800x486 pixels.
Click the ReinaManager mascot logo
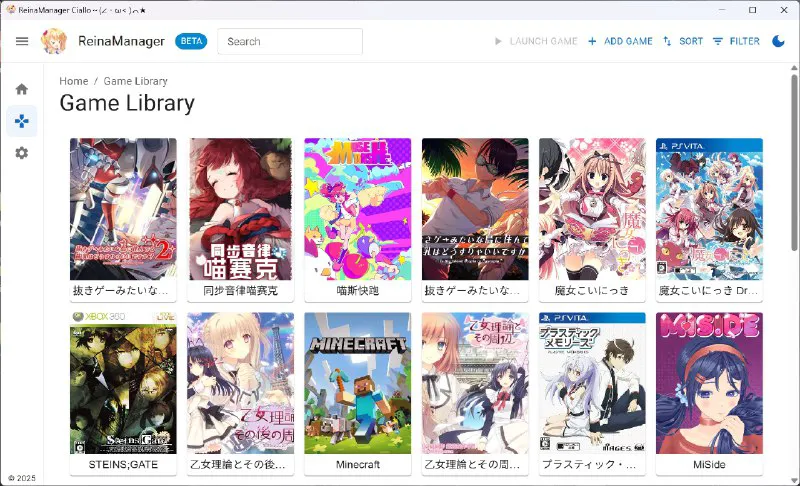54,41
